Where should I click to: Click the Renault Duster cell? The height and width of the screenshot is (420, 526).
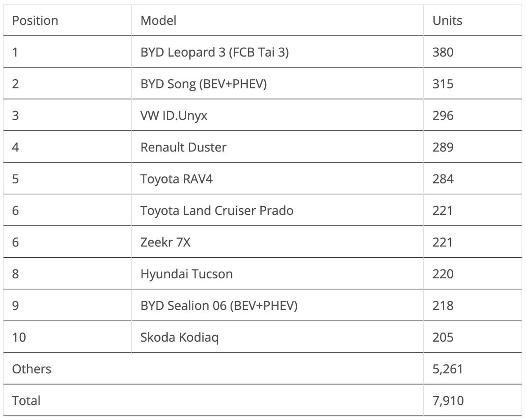[x=183, y=147]
